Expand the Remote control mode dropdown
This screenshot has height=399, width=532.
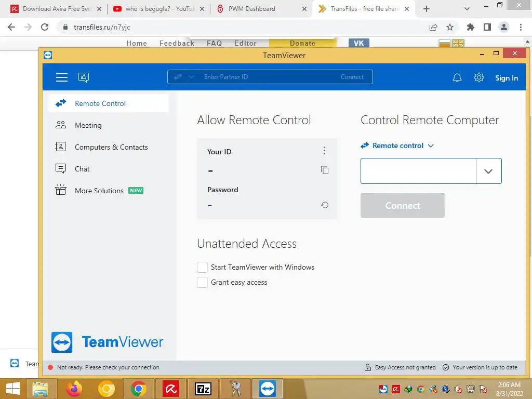pos(431,146)
